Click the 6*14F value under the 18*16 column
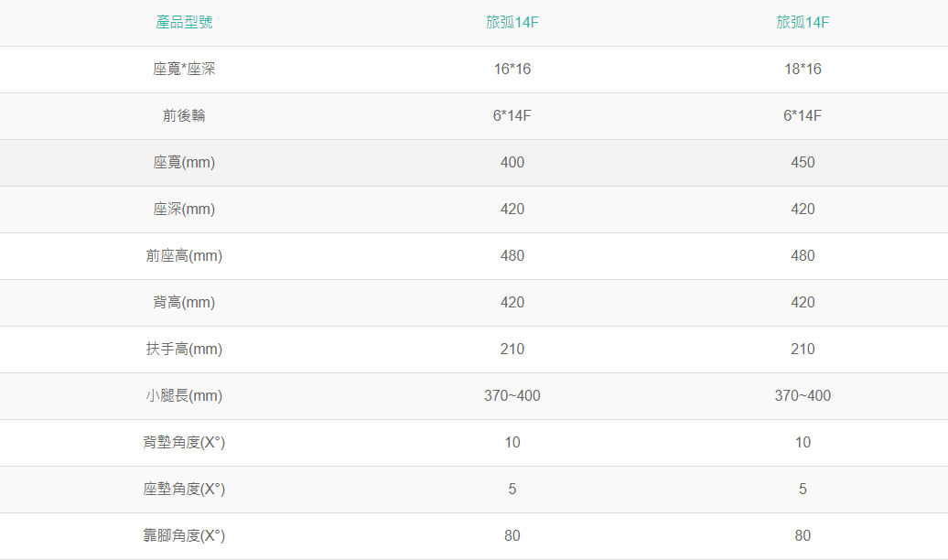The height and width of the screenshot is (560, 948). [x=803, y=115]
